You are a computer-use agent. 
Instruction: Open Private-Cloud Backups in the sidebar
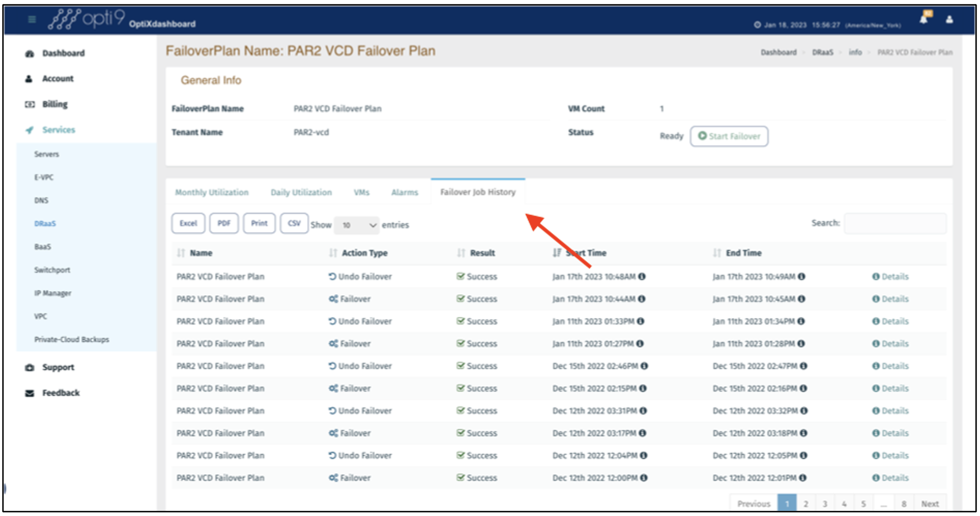[71, 339]
